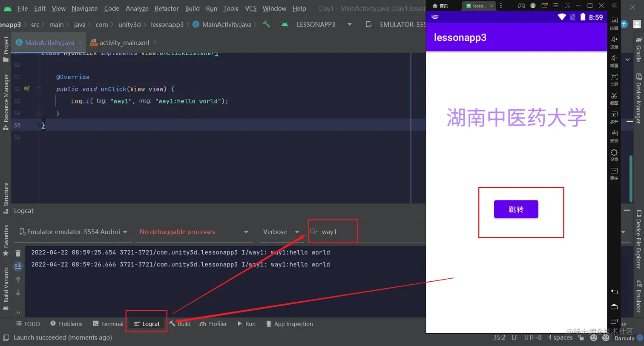Select the Logcat tool window tab
Screen dimensions: 644x346
[147, 323]
